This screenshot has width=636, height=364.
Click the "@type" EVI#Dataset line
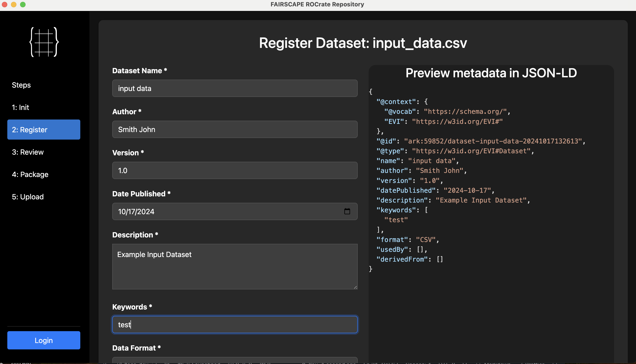click(455, 151)
